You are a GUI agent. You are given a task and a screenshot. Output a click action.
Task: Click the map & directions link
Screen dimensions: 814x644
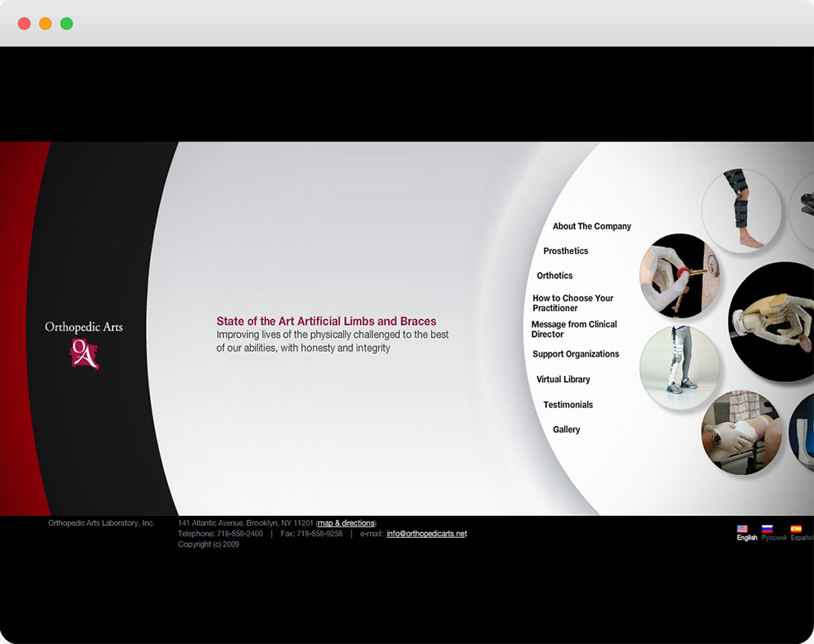[345, 523]
